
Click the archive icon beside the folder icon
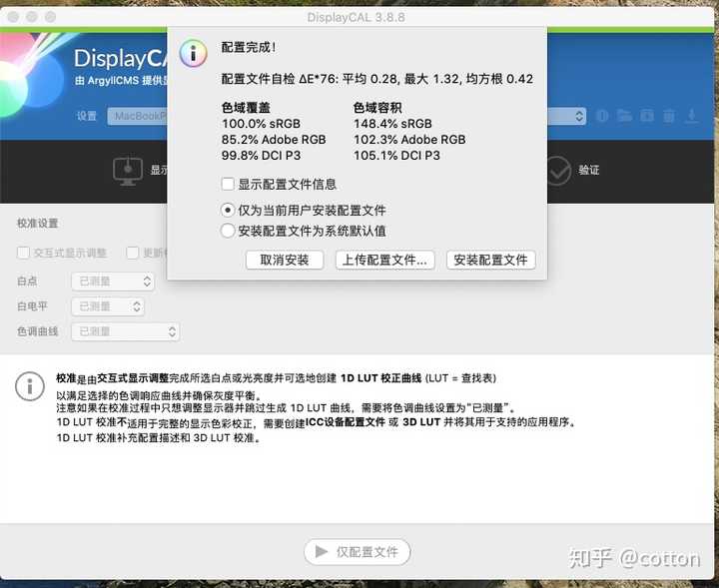[646, 116]
